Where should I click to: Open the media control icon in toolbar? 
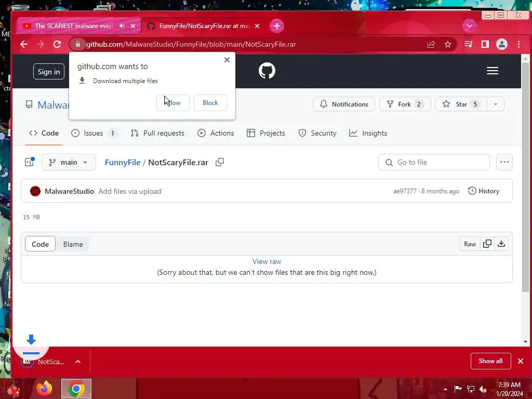[469, 44]
